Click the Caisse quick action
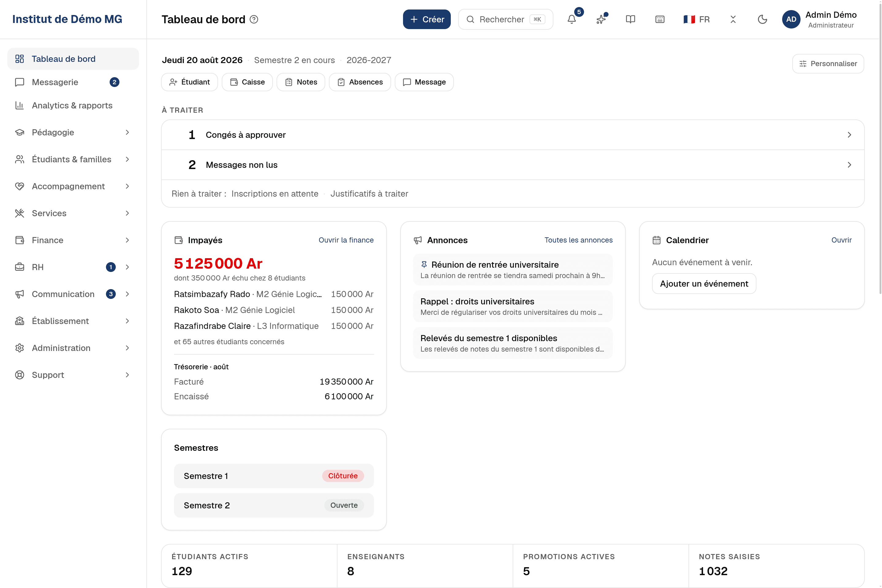 (247, 82)
